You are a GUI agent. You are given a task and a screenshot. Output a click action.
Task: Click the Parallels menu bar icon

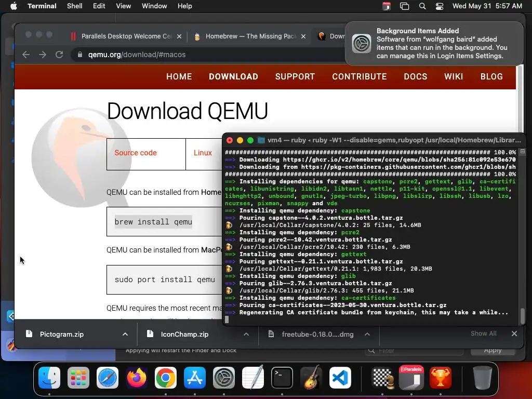387,6
